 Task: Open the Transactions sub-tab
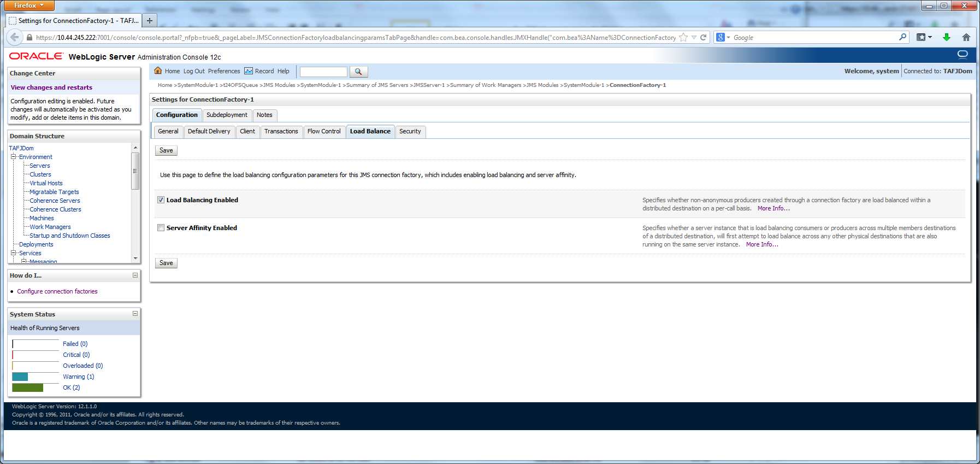click(x=281, y=131)
